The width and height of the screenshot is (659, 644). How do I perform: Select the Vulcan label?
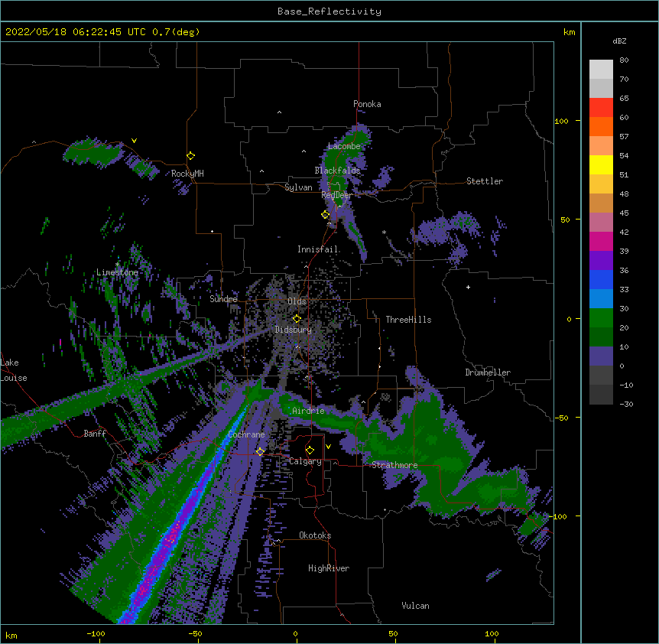pos(415,606)
